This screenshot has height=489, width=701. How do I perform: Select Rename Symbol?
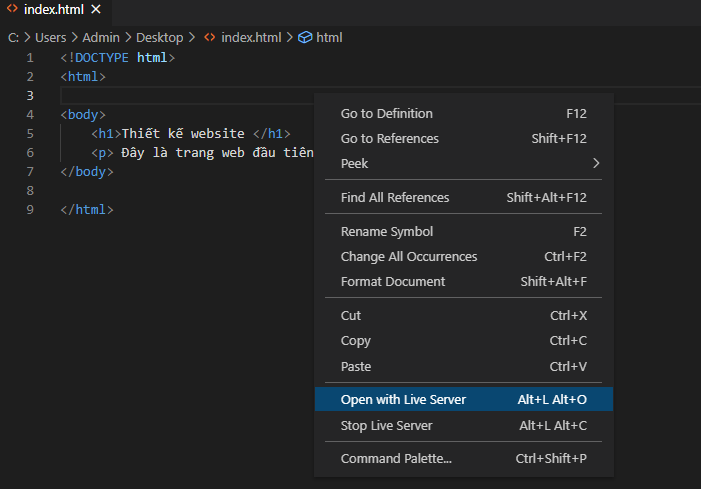pyautogui.click(x=464, y=232)
